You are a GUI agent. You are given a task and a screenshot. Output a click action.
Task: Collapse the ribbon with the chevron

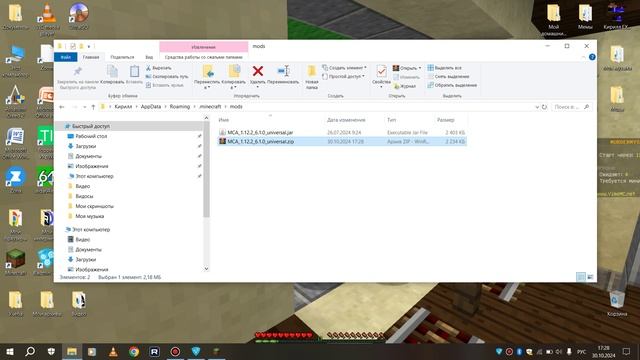[583, 57]
